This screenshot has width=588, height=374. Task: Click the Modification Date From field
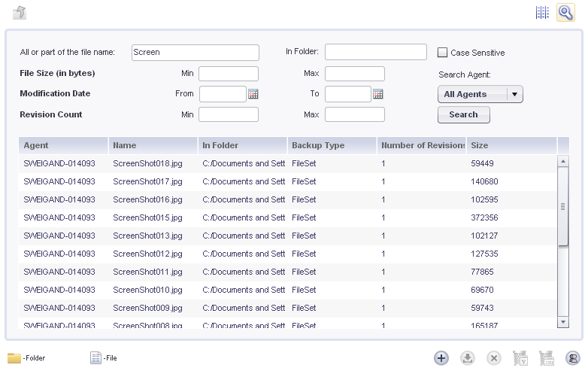[x=223, y=94]
